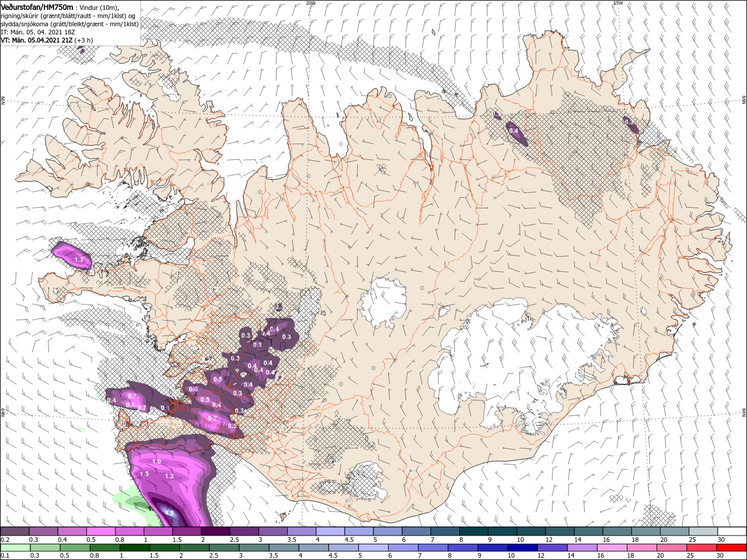Click the 0.4 value in the northeast purple patch
The width and height of the screenshot is (747, 560).
pos(514,131)
